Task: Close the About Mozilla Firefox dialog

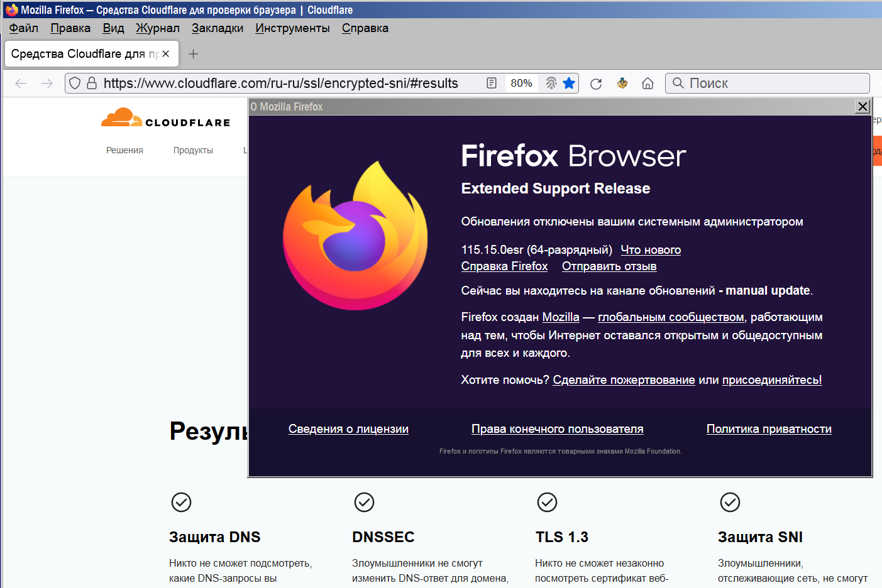Action: (x=863, y=107)
